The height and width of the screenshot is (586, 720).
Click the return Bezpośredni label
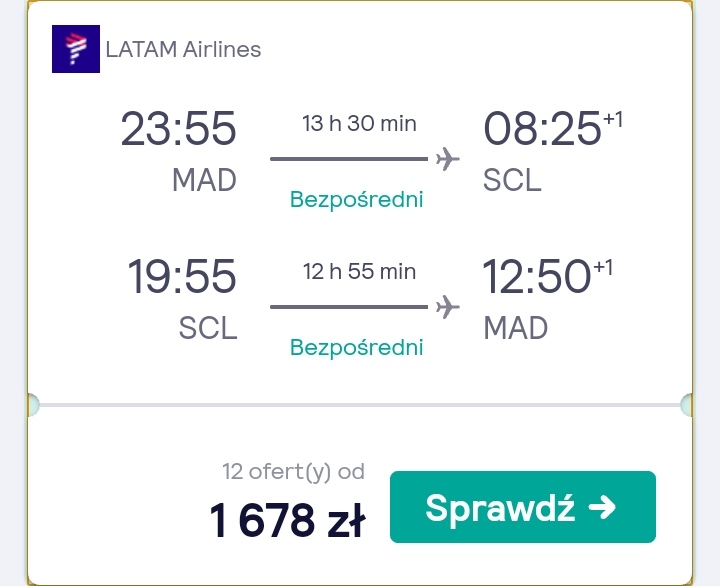pyautogui.click(x=356, y=348)
